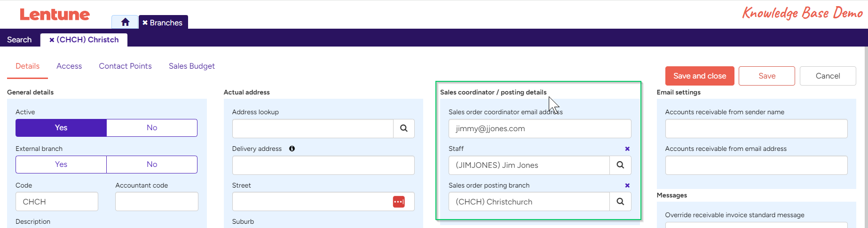Show Delivery address info tooltip icon
This screenshot has width=868, height=228.
292,149
